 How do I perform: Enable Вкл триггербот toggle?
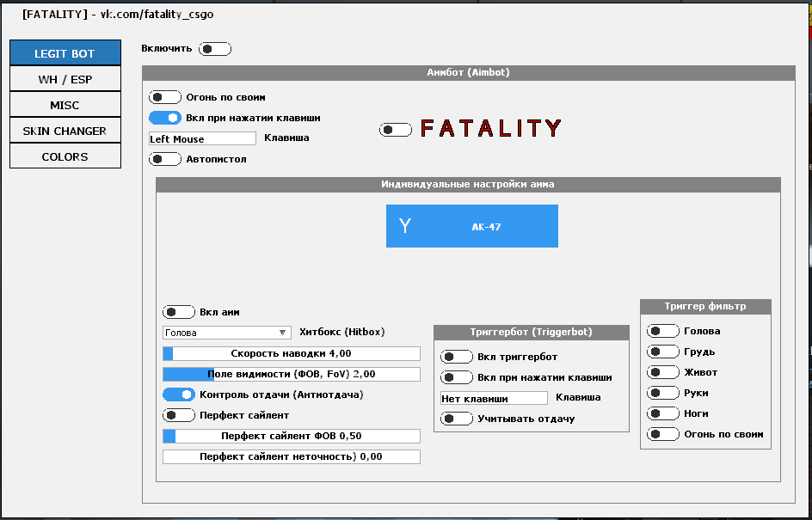[456, 357]
